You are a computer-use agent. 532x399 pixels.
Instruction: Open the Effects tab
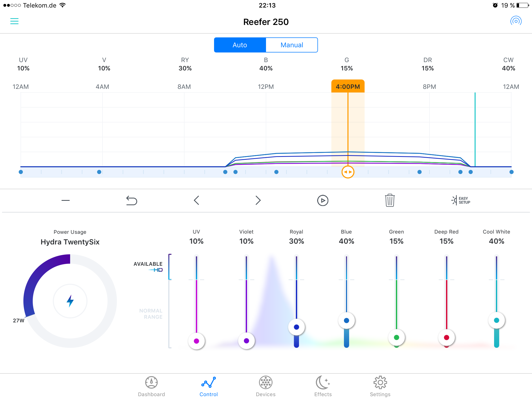(323, 386)
